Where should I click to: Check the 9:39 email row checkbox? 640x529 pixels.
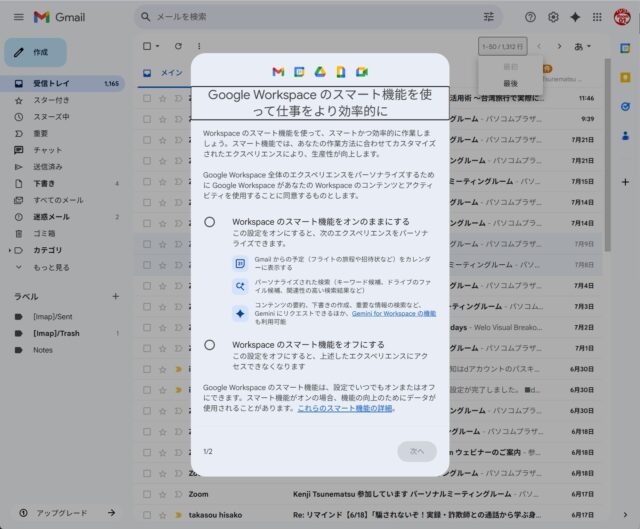(x=147, y=119)
